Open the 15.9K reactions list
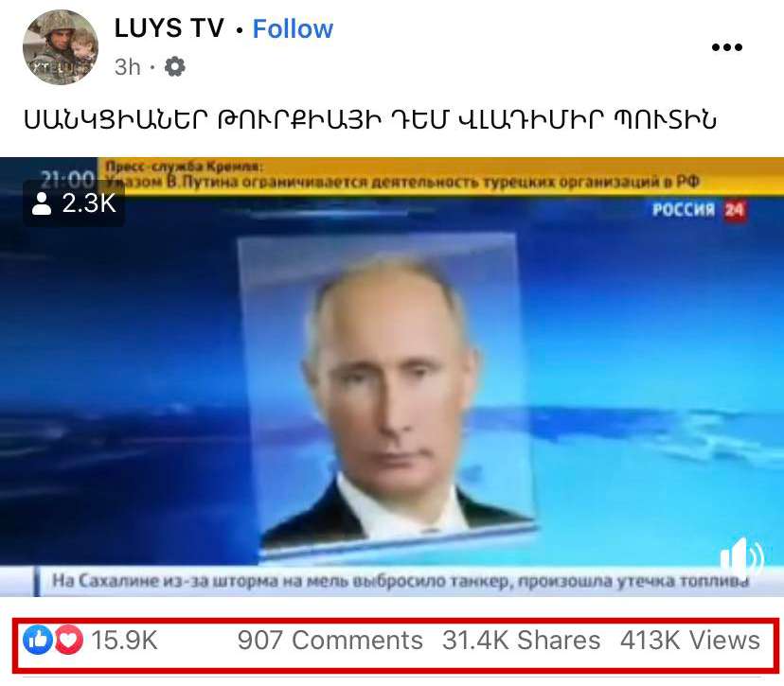Viewport: 784px width, 686px height. click(124, 640)
